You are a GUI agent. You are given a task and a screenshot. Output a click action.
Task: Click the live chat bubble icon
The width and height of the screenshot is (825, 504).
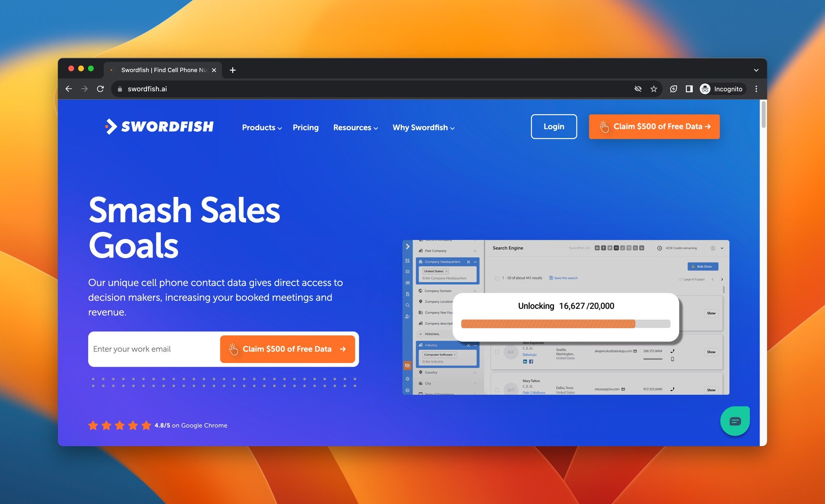pos(734,420)
